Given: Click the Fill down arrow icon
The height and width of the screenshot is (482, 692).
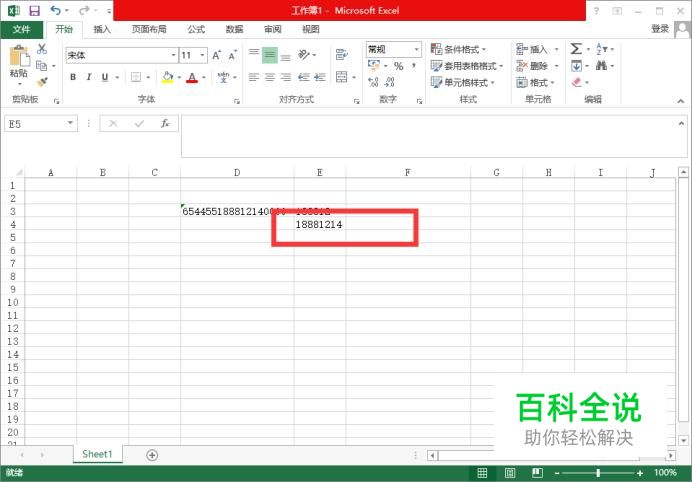Looking at the screenshot, I should coord(576,66).
